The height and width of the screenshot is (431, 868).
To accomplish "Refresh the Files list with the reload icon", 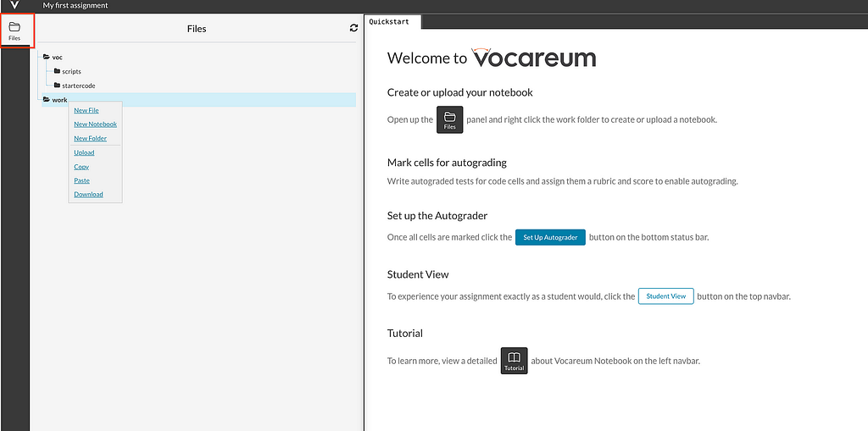I will coord(353,28).
